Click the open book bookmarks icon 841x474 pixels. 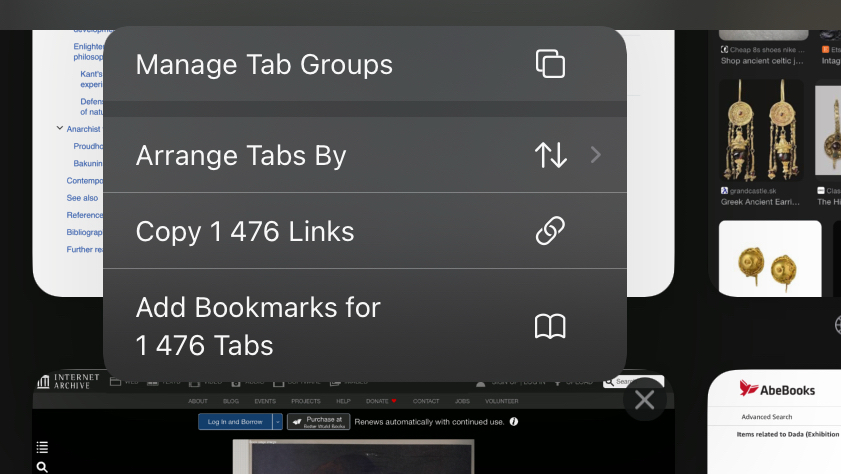tap(550, 326)
